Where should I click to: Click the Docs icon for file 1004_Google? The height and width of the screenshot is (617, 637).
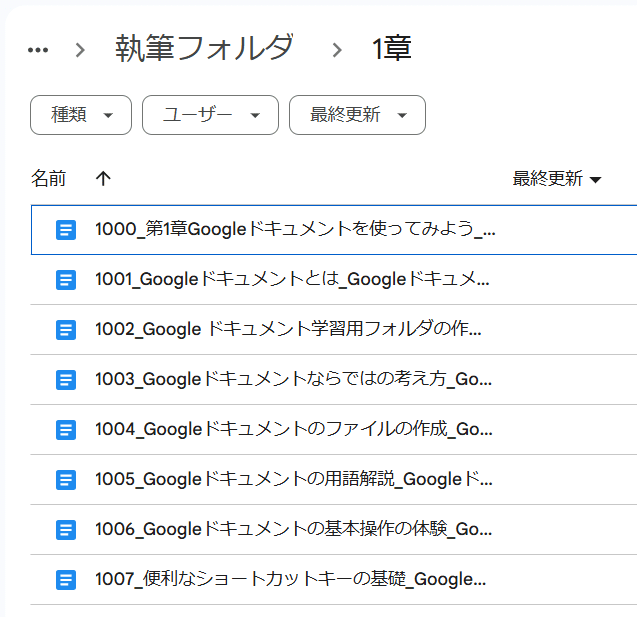coord(66,430)
